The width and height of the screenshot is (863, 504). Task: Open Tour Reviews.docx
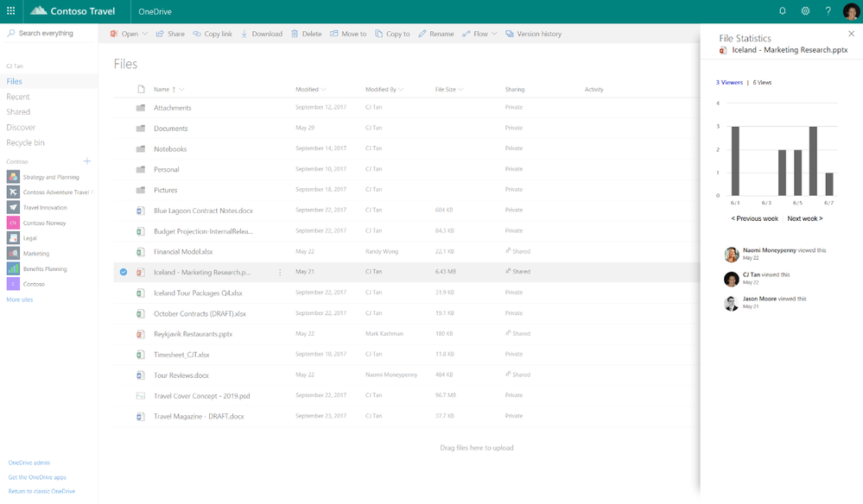coord(181,375)
